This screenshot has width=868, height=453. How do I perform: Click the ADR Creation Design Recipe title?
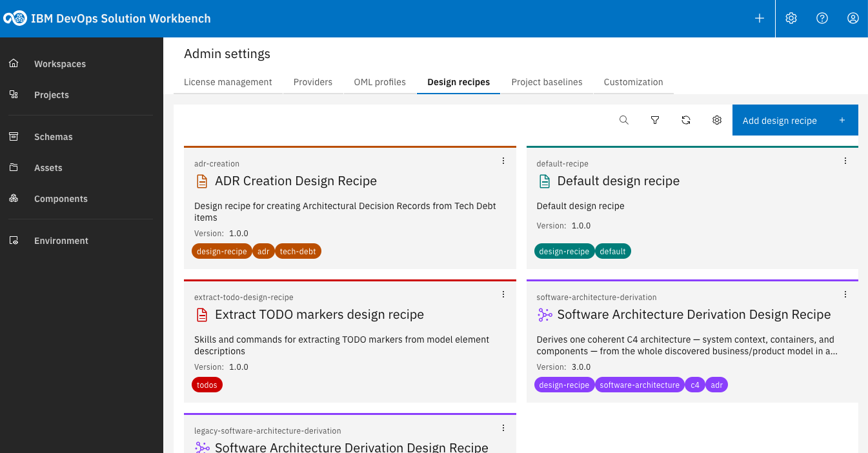pyautogui.click(x=296, y=181)
